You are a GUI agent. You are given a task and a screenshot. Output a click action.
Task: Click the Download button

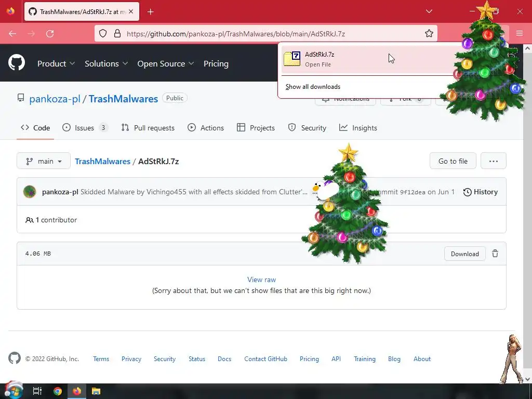[465, 254]
